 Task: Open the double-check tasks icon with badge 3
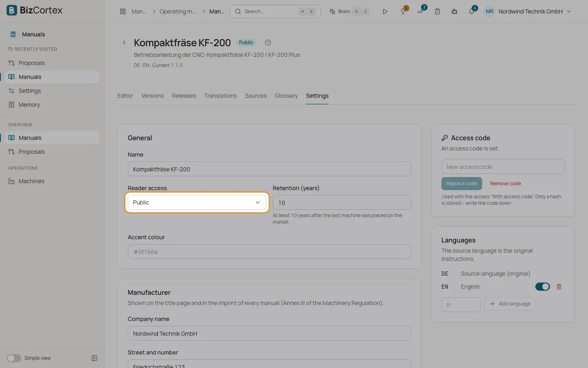[x=421, y=11]
